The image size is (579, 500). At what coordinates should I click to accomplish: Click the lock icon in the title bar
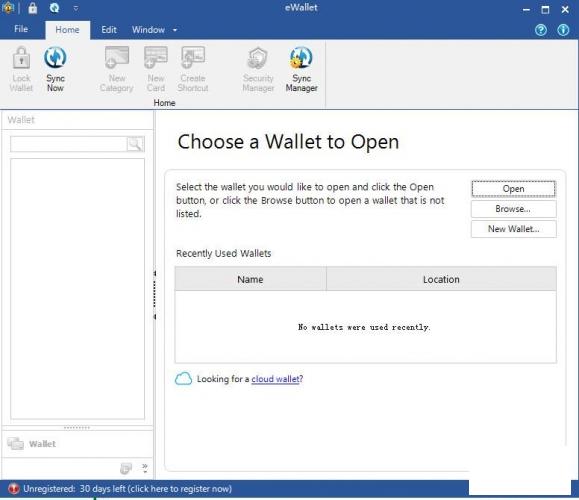[x=33, y=8]
